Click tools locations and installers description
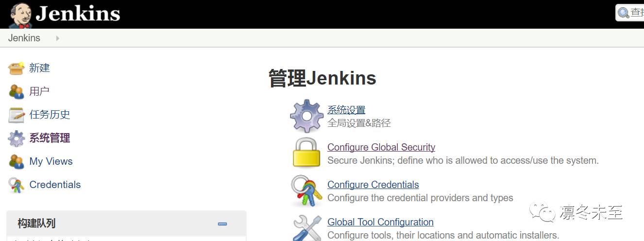 [x=443, y=235]
